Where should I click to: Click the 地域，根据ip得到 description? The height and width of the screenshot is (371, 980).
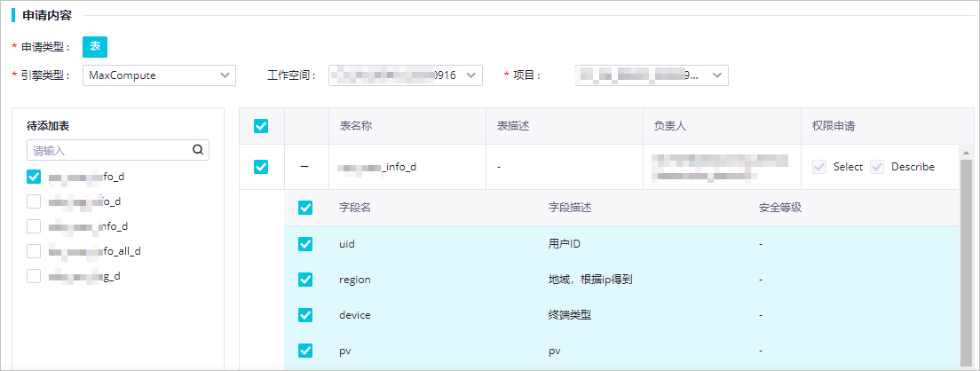tap(591, 280)
